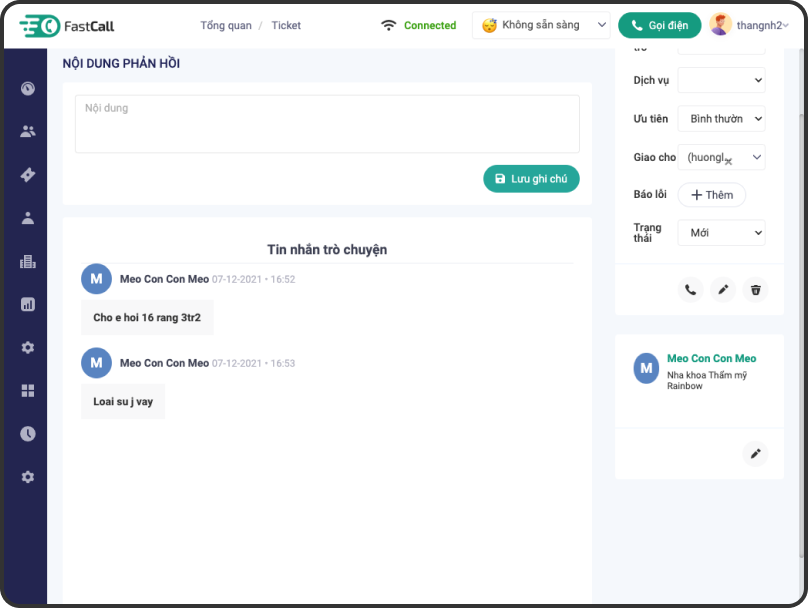Image resolution: width=808 pixels, height=608 pixels.
Task: Open the dashboard gauge icon in sidebar
Action: click(28, 88)
